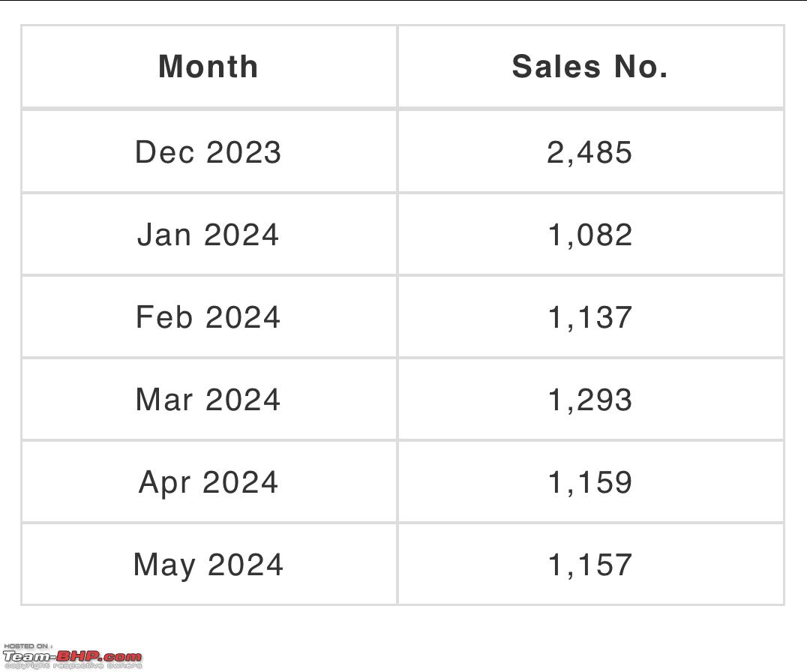Select the Feb 2024 row label
807x672 pixels.
point(208,317)
